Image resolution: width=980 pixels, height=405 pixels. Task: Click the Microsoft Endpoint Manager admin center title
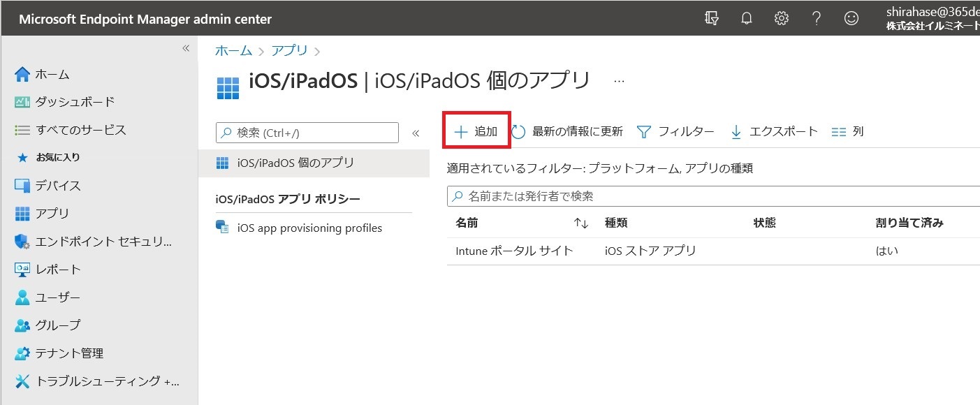[145, 19]
